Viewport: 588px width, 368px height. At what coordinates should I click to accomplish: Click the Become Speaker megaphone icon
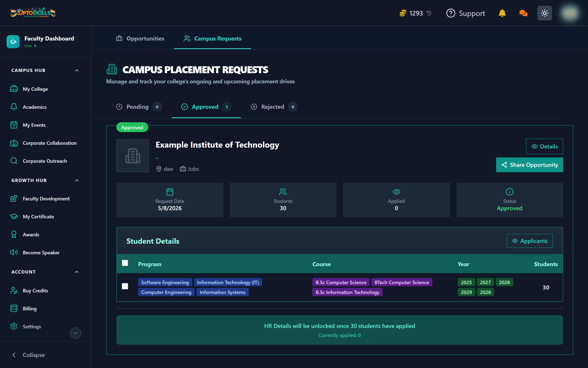pyautogui.click(x=14, y=252)
